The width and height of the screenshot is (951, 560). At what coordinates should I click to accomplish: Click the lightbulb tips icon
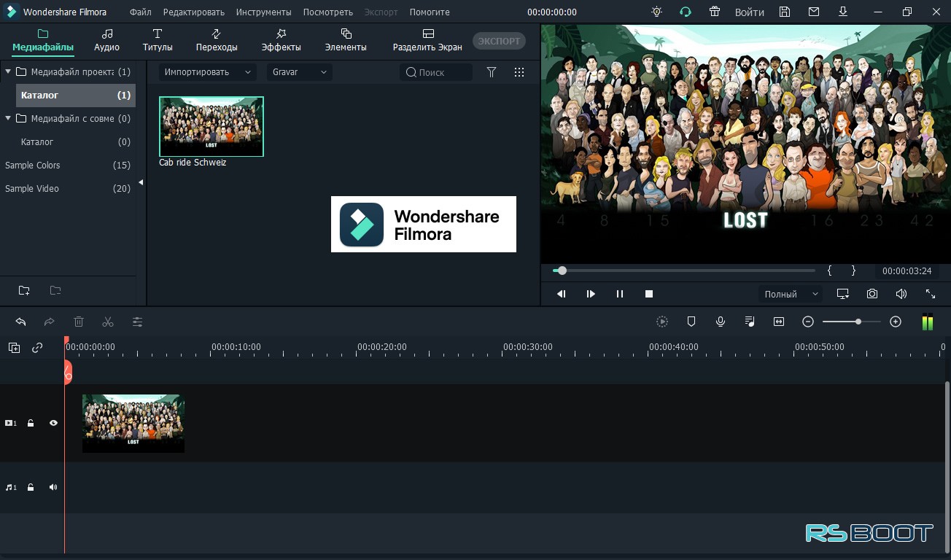tap(657, 12)
